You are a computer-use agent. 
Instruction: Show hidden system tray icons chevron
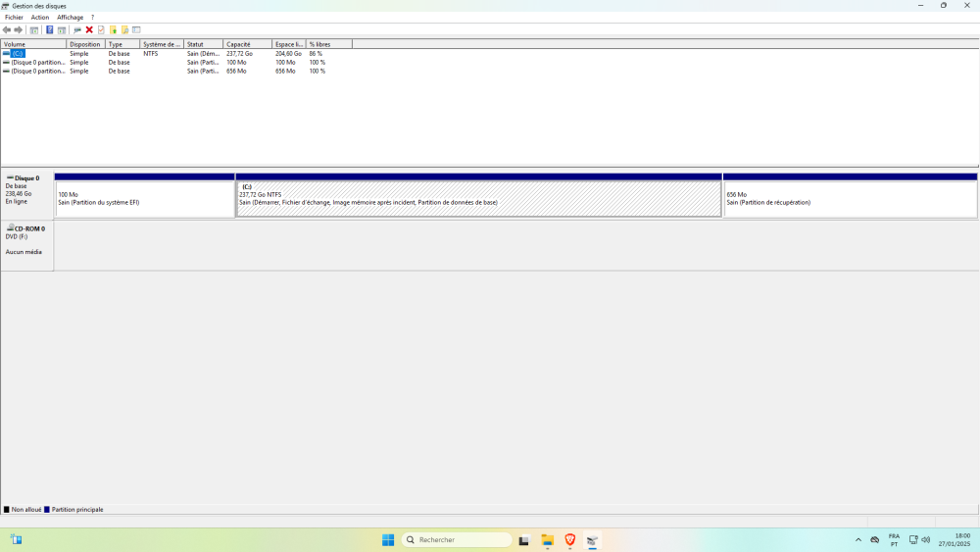click(x=858, y=540)
